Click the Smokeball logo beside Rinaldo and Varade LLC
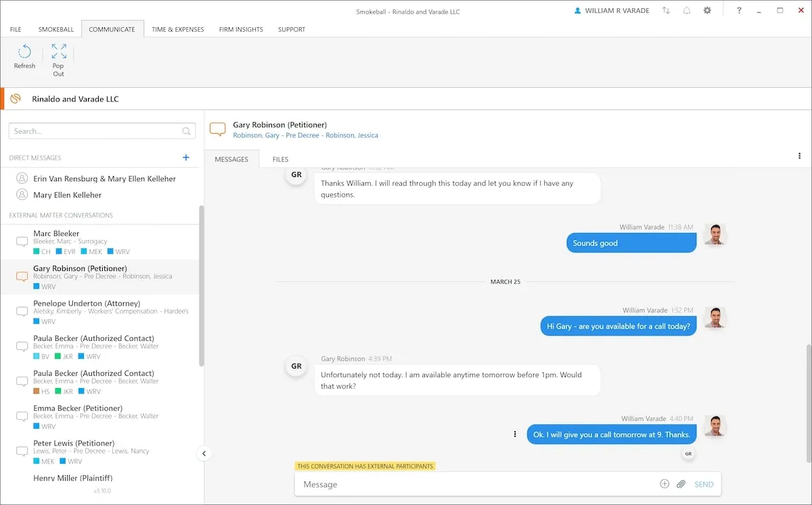Viewport: 812px width, 505px height. [16, 99]
